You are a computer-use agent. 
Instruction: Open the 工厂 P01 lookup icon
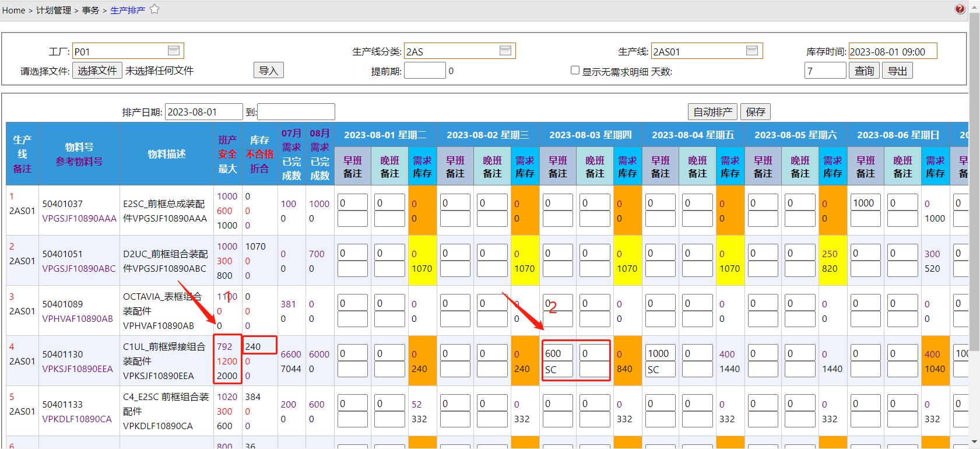point(174,50)
